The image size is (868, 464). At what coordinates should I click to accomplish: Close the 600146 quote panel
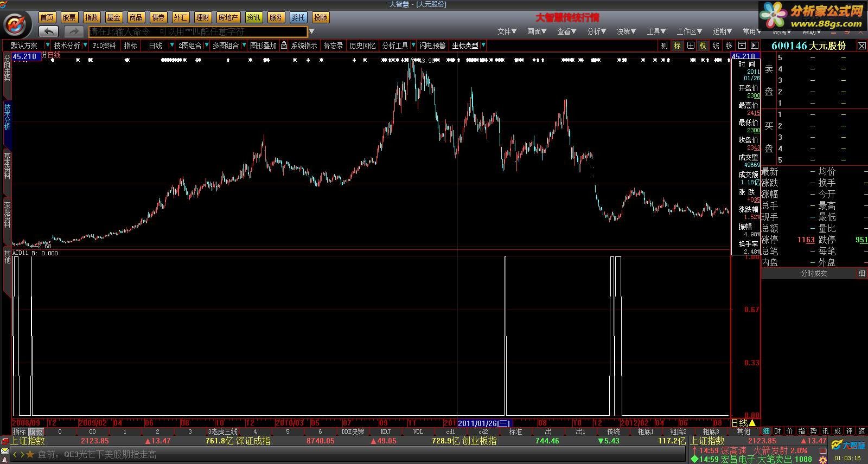pos(861,46)
